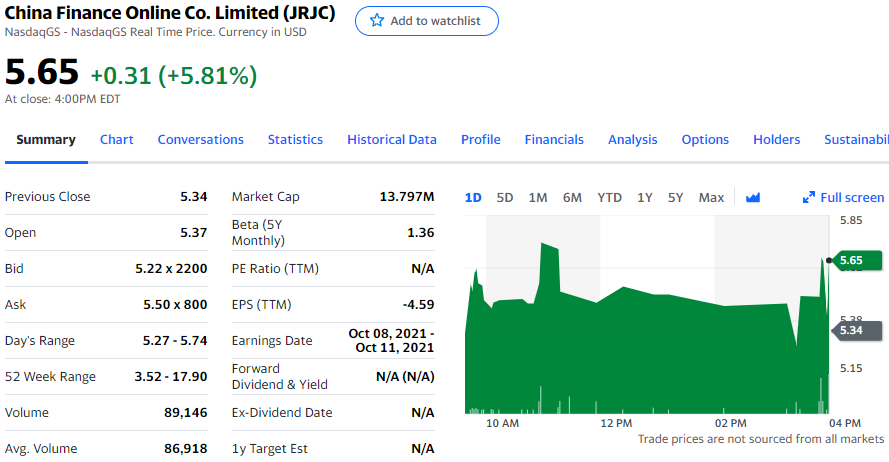Screen dimensions: 889x462
Task: Click the Earnings Date value
Action: (391, 341)
